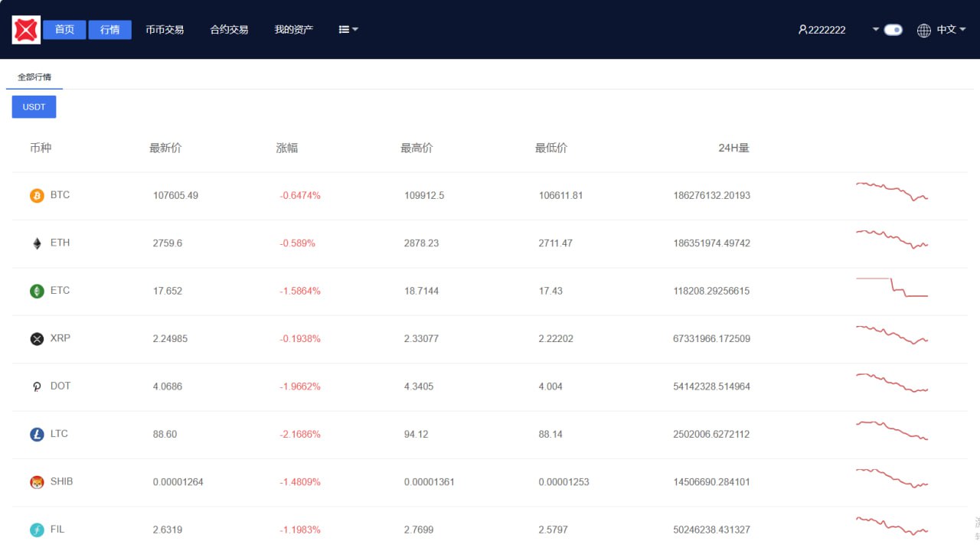Screen dimensions: 980x554
Task: Click the green ETC coin icon
Action: (37, 291)
